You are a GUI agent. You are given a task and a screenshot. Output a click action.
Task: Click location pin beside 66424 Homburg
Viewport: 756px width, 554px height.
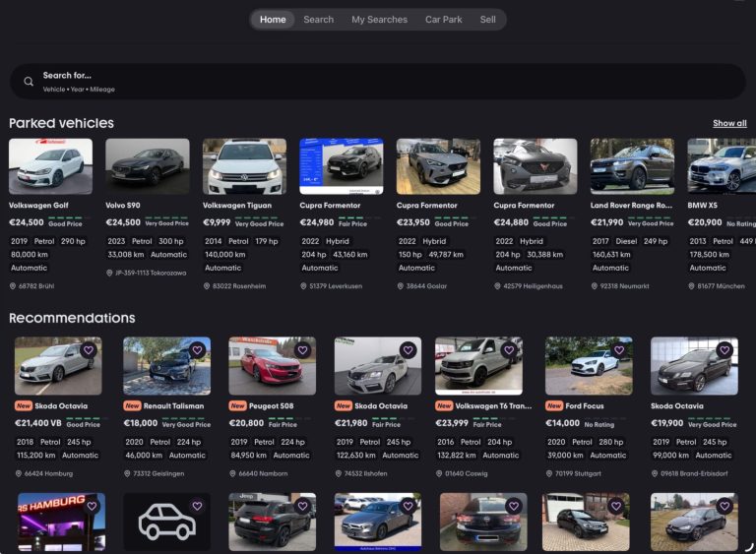pos(19,473)
